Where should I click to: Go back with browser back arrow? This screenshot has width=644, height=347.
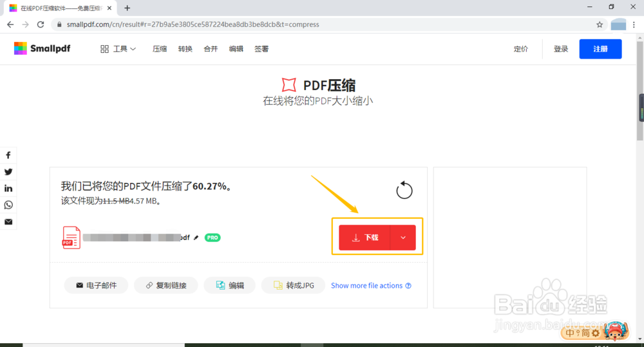[10, 24]
